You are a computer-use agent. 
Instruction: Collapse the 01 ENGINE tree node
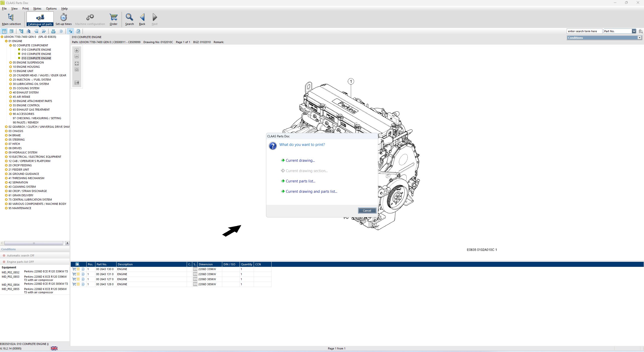click(x=6, y=41)
